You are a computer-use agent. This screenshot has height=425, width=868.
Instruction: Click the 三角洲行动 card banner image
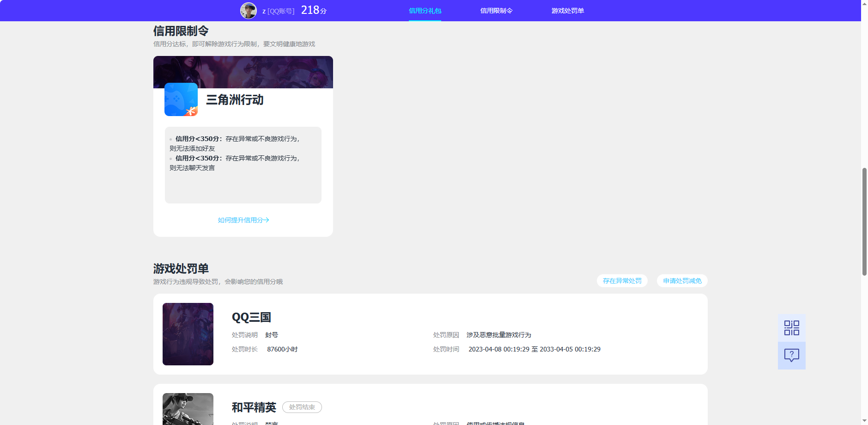(243, 72)
